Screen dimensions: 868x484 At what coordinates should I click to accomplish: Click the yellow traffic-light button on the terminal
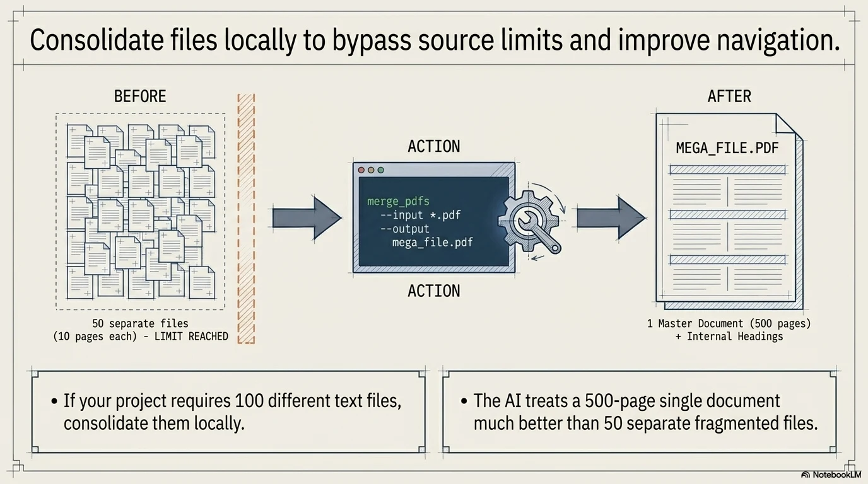(x=370, y=169)
